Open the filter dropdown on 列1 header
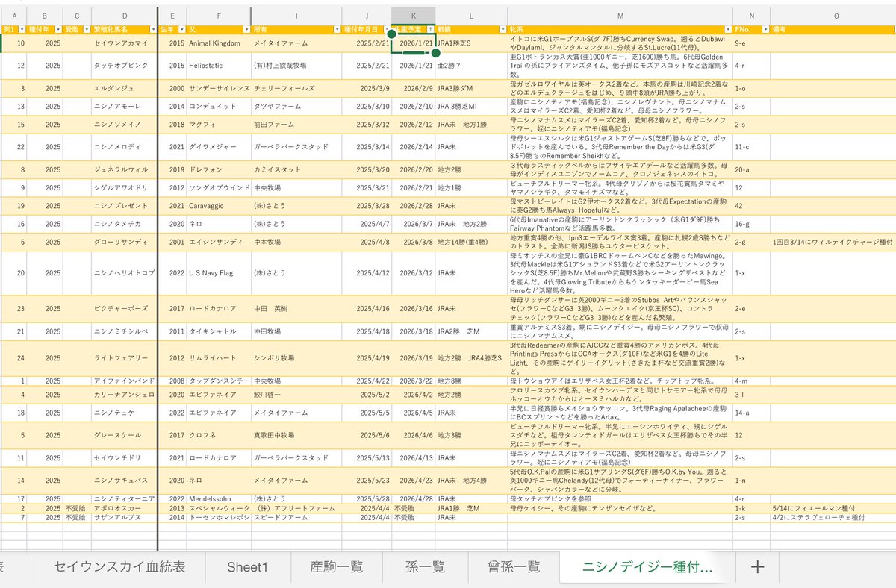 click(23, 30)
